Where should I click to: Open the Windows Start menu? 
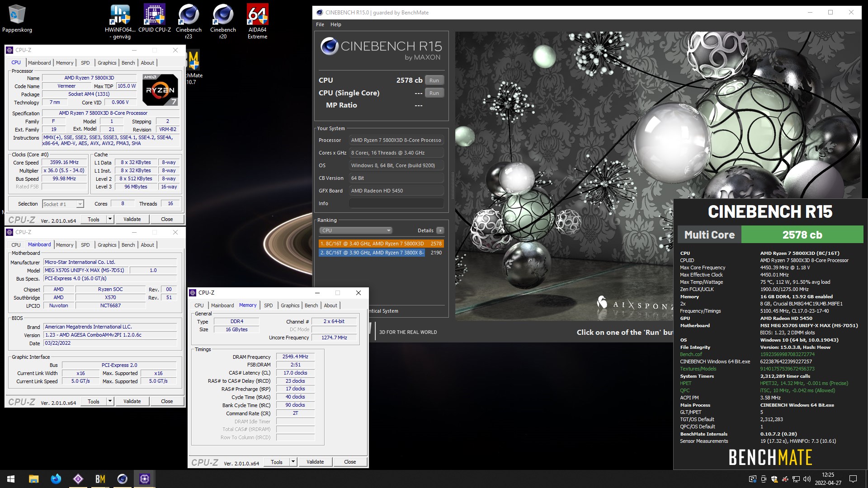coord(11,479)
